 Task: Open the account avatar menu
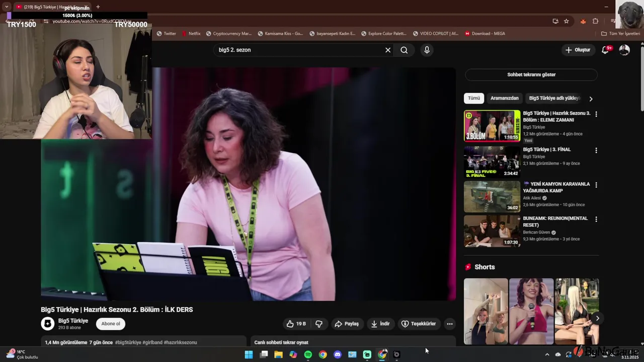coord(624,50)
